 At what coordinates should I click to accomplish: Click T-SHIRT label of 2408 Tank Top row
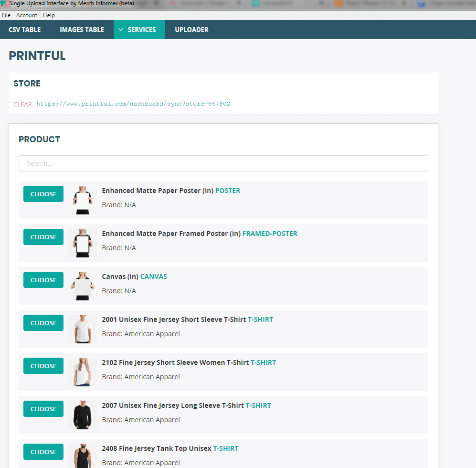(x=226, y=448)
